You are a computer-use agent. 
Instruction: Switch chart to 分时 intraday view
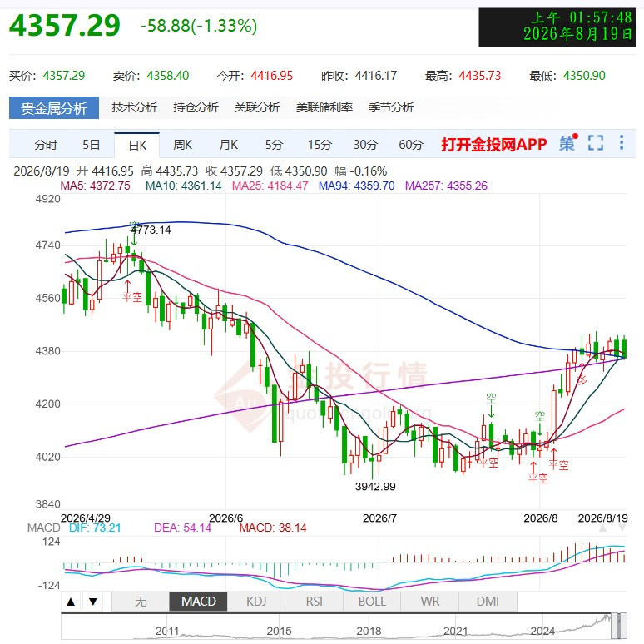pyautogui.click(x=46, y=145)
